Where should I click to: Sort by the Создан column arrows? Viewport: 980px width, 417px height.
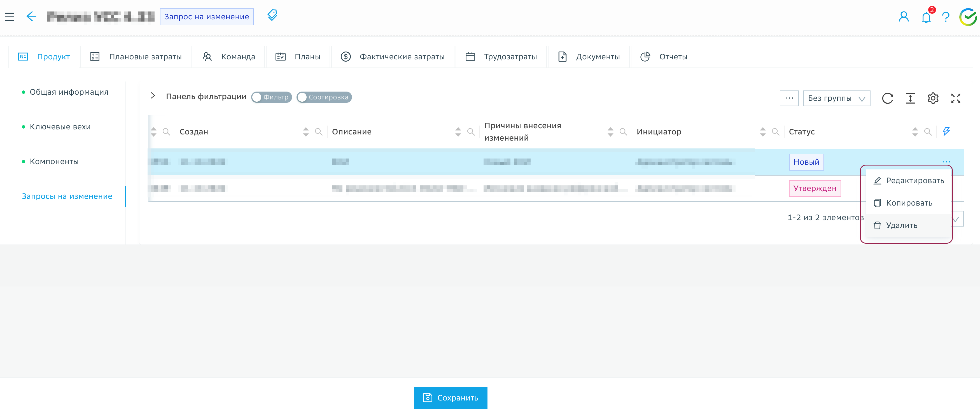(305, 132)
